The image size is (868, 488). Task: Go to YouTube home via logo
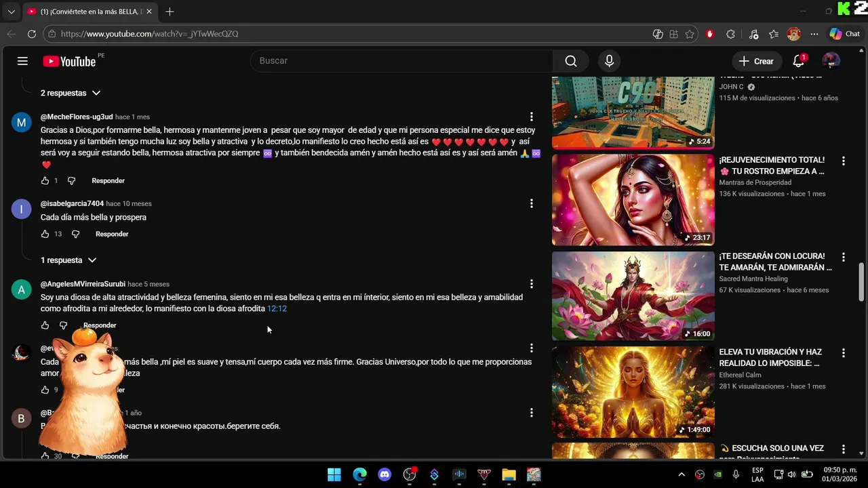[x=69, y=62]
